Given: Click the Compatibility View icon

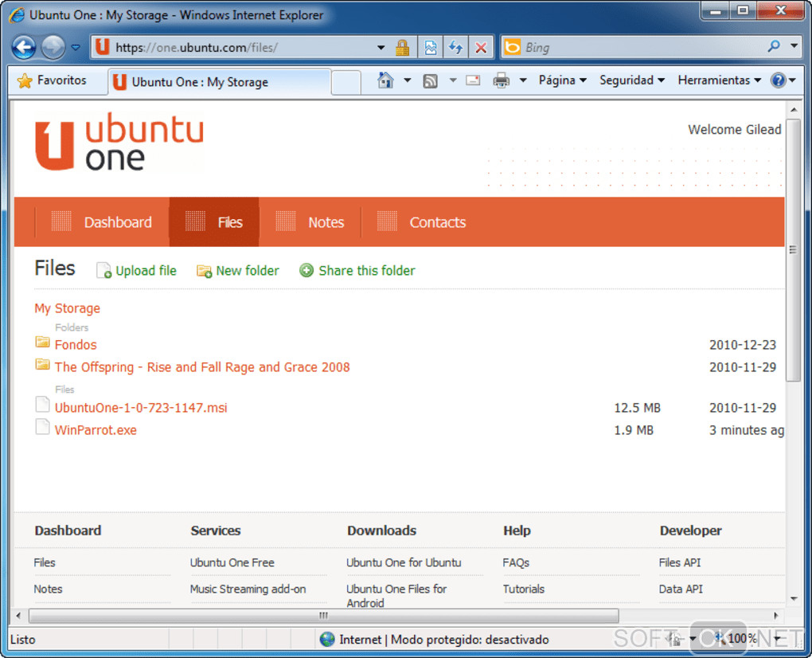Looking at the screenshot, I should [431, 48].
